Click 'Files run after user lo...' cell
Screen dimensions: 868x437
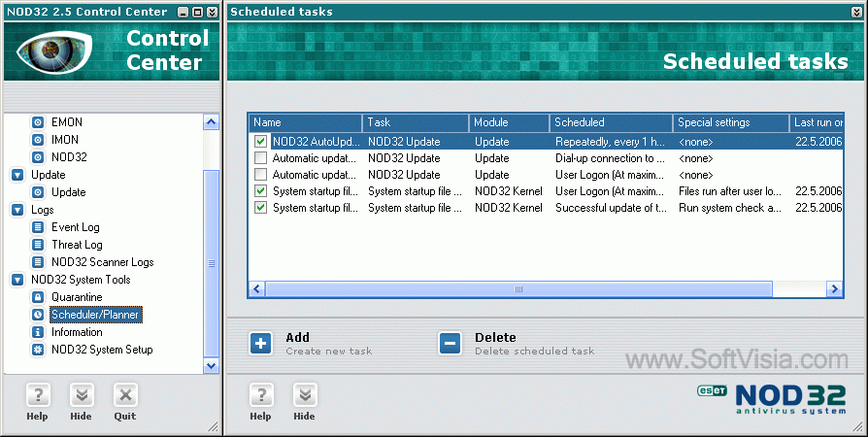click(730, 191)
